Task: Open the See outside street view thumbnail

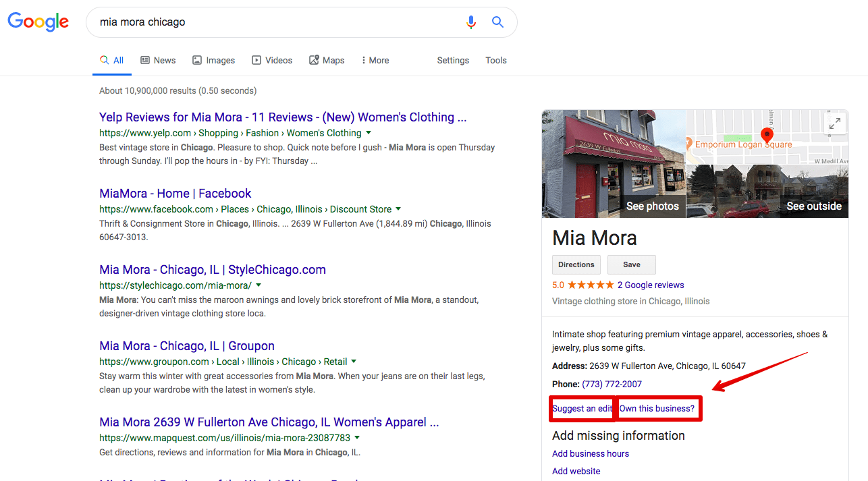Action: 767,192
